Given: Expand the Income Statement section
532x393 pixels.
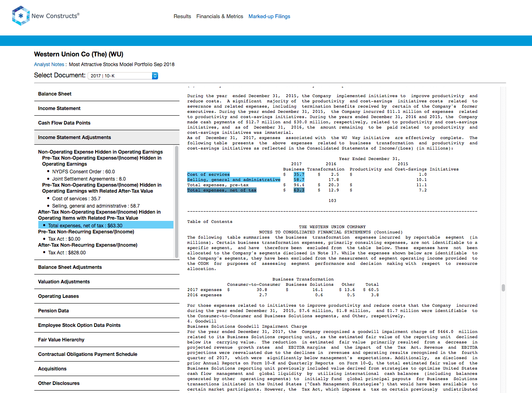Looking at the screenshot, I should tap(107, 108).
